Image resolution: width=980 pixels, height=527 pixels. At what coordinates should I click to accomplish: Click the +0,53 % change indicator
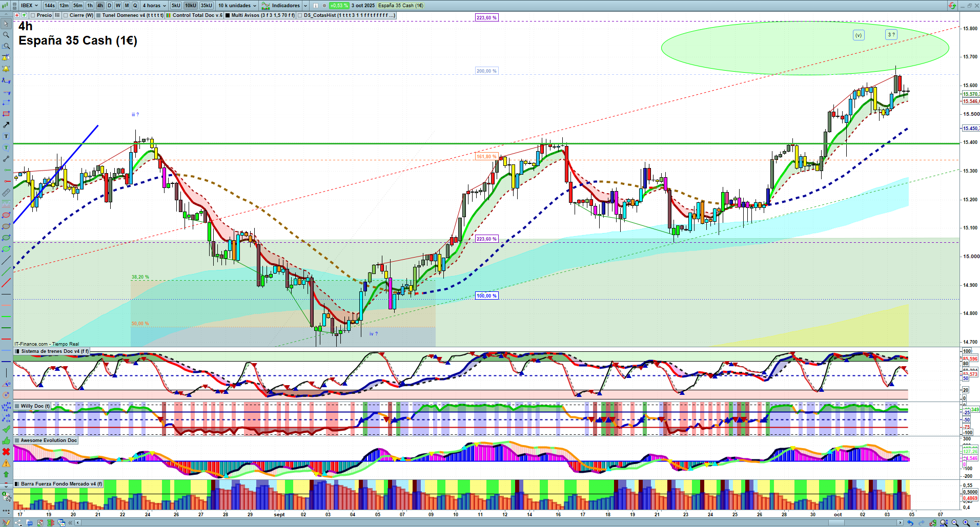tap(339, 6)
